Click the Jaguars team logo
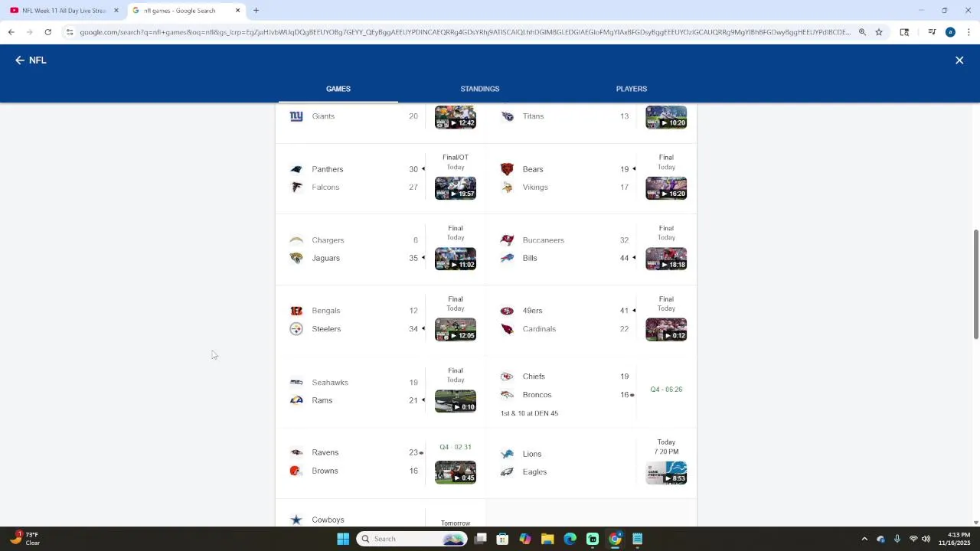980x551 pixels. [x=296, y=258]
